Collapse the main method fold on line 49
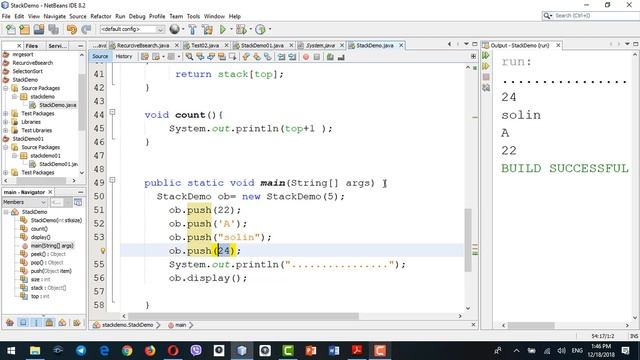 pyautogui.click(x=113, y=180)
